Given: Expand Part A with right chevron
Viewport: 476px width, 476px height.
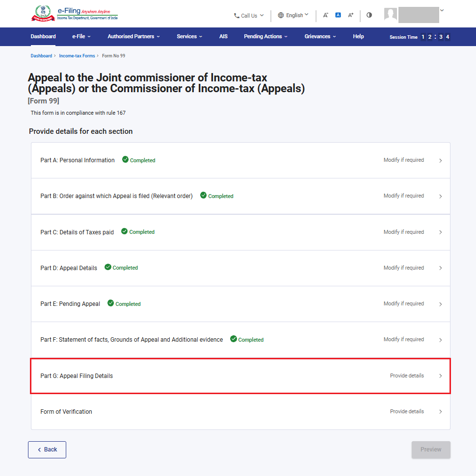Looking at the screenshot, I should click(441, 160).
